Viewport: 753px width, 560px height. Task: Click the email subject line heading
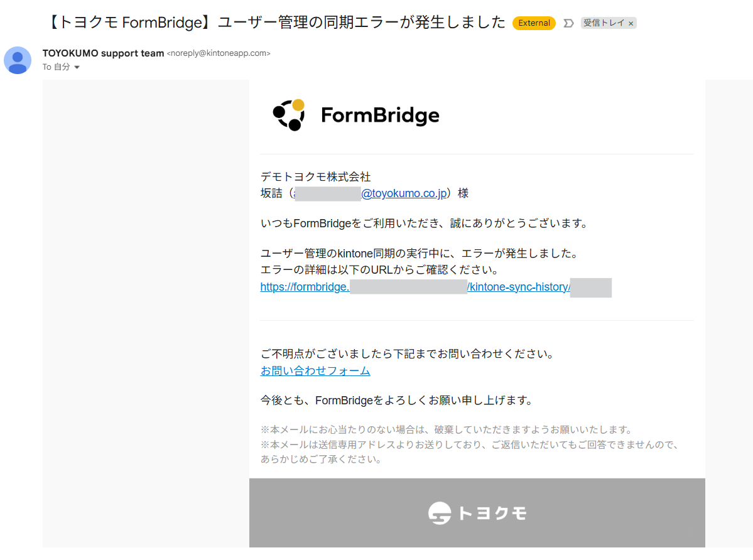click(276, 23)
